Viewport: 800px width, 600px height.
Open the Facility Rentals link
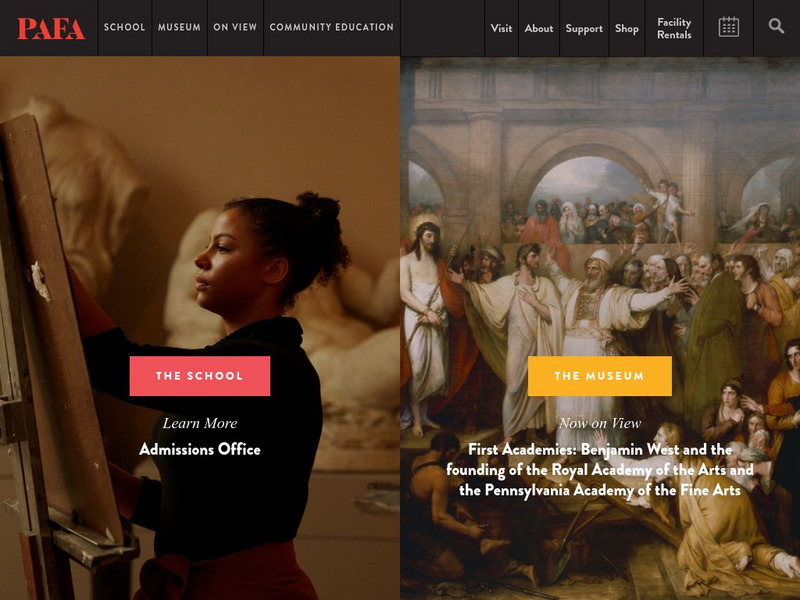pos(674,29)
